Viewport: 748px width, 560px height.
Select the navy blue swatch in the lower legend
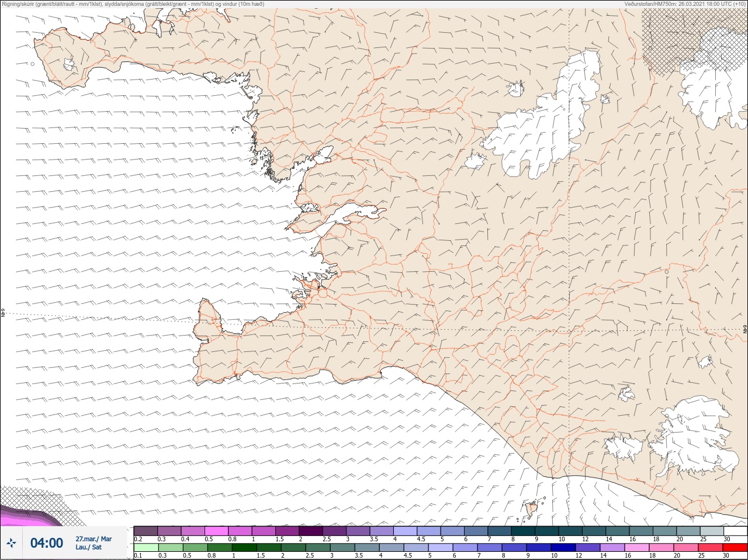(x=563, y=548)
